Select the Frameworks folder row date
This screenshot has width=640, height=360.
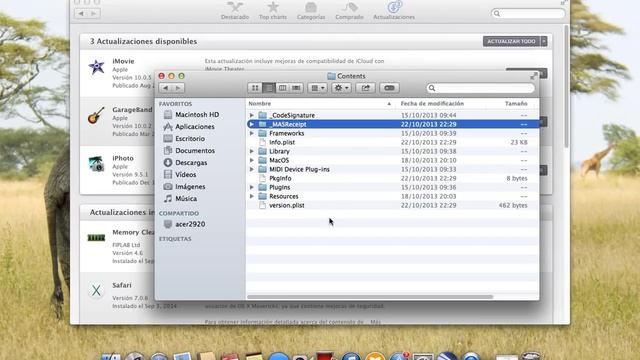coord(429,133)
